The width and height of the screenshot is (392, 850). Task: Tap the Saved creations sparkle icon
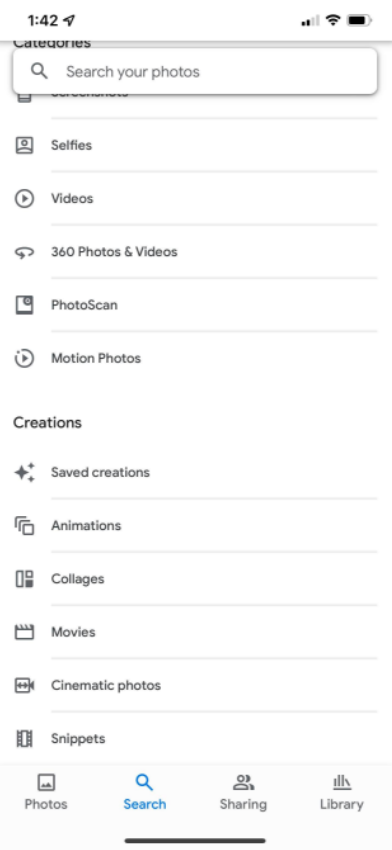24,473
